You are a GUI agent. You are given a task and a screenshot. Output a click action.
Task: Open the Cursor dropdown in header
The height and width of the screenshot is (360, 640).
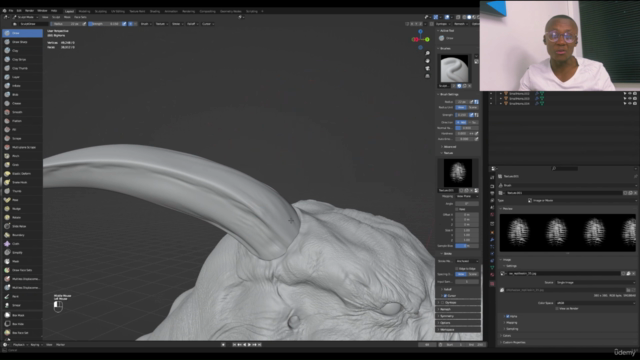click(207, 24)
